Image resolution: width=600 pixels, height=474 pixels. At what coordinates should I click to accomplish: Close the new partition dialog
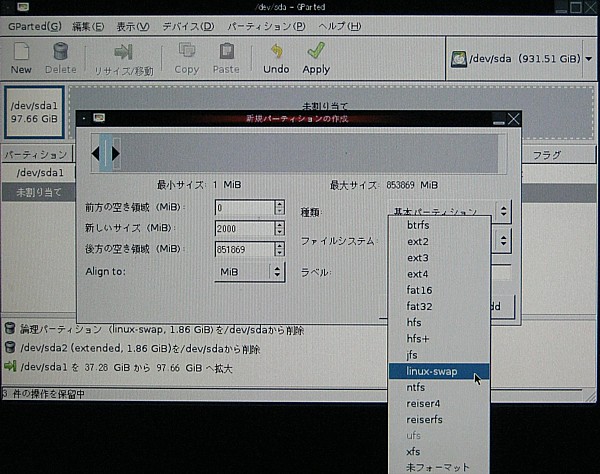coord(514,119)
